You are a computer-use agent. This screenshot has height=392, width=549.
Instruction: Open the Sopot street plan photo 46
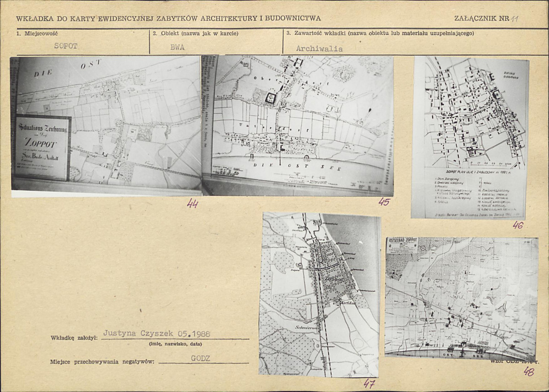pos(471,137)
